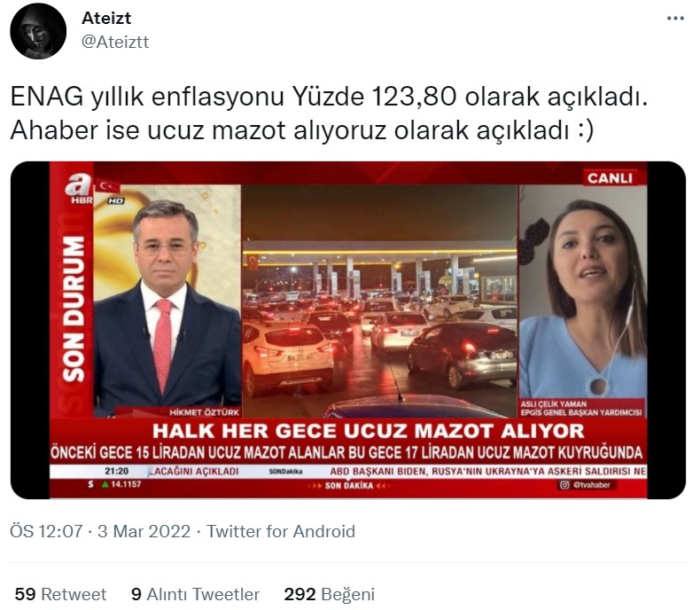Viewport: 700px width, 610px height.
Task: Click the Twitter for Android source link
Action: [281, 531]
